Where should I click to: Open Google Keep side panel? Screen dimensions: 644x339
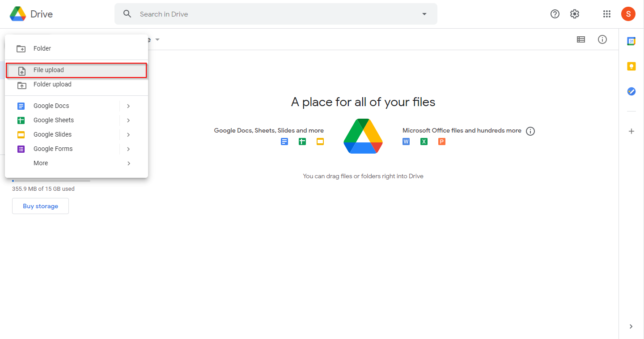pyautogui.click(x=631, y=66)
